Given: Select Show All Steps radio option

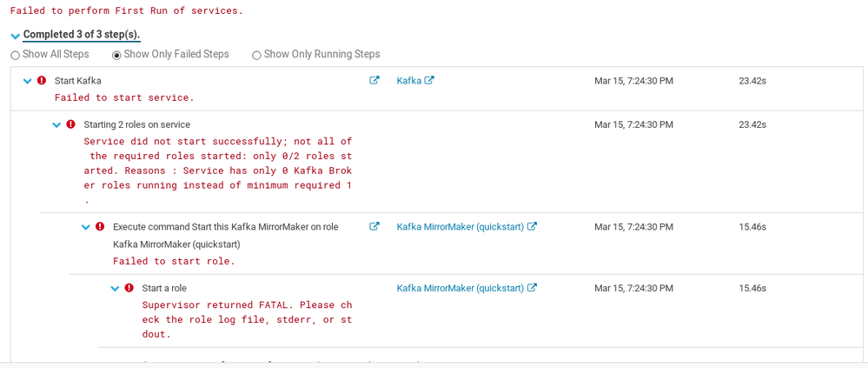Looking at the screenshot, I should [x=16, y=55].
